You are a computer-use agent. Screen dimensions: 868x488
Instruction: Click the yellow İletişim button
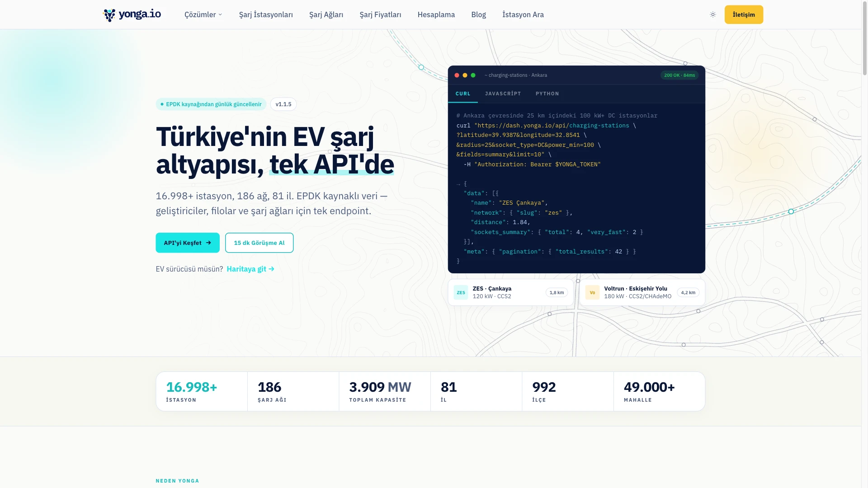[744, 14]
